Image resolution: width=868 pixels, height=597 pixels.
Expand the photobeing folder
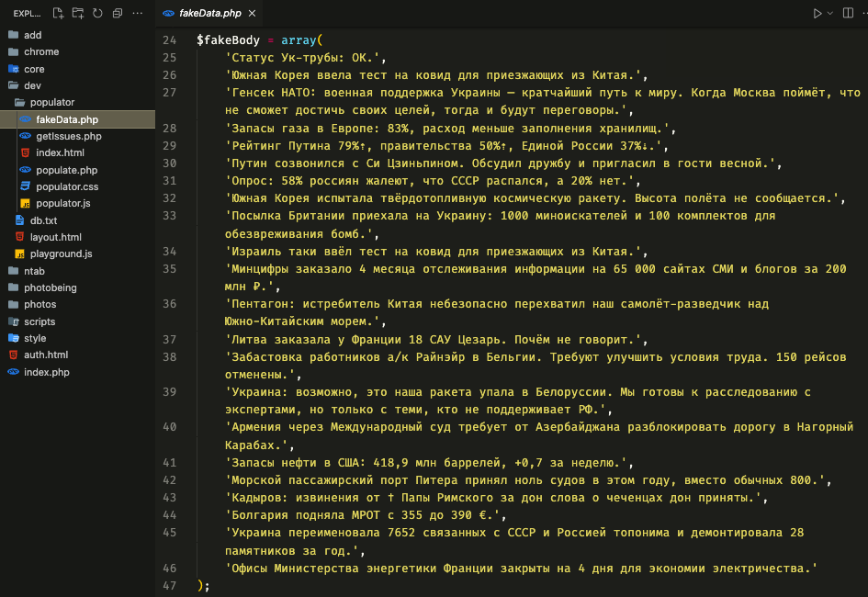[x=77, y=287]
